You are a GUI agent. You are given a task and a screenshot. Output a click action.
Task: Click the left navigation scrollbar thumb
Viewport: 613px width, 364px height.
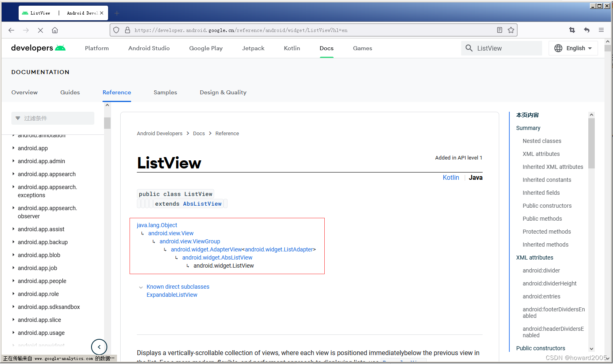pos(107,123)
